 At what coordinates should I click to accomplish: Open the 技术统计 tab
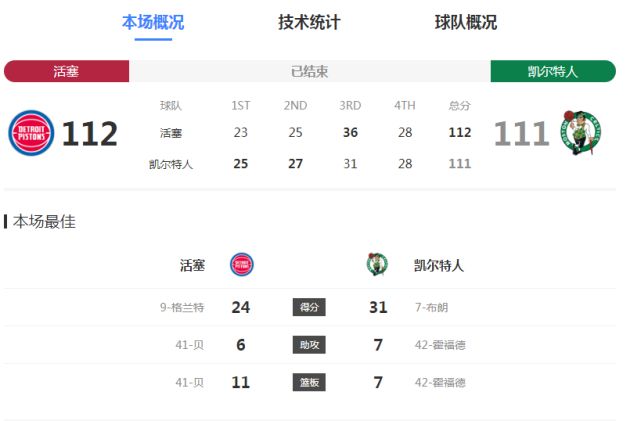coord(309,22)
